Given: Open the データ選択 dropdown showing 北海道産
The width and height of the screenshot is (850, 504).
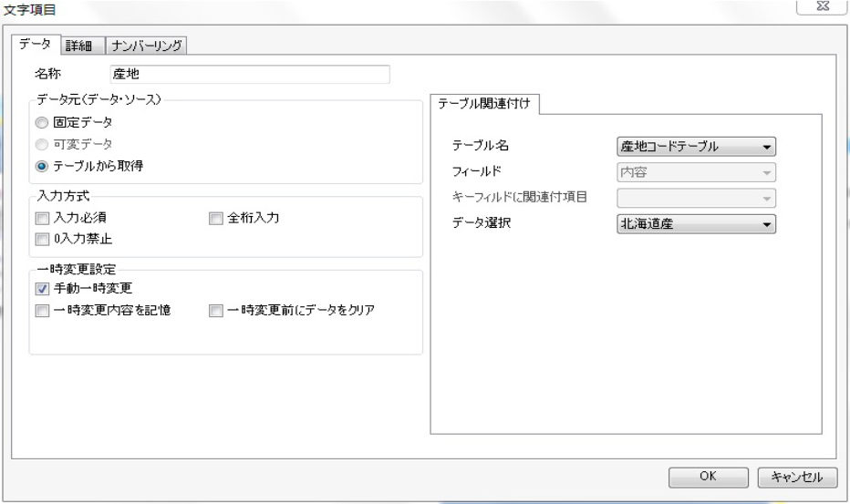Looking at the screenshot, I should click(696, 224).
